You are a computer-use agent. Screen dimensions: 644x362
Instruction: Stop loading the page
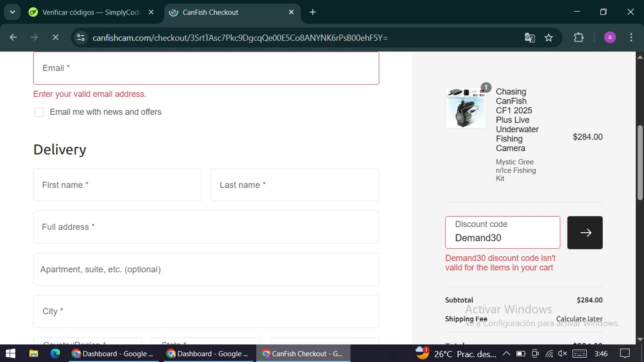pyautogui.click(x=55, y=38)
